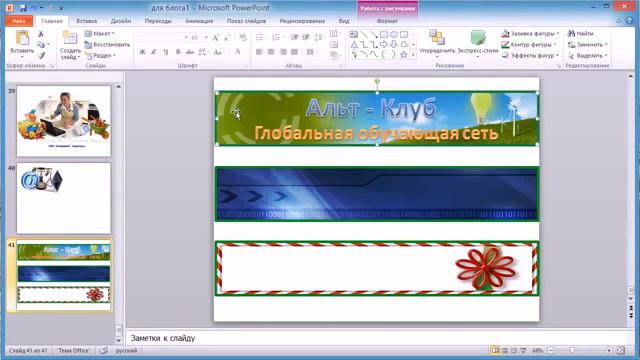Click the notes field Заметки к слайду
640x360 pixels.
coord(378,338)
